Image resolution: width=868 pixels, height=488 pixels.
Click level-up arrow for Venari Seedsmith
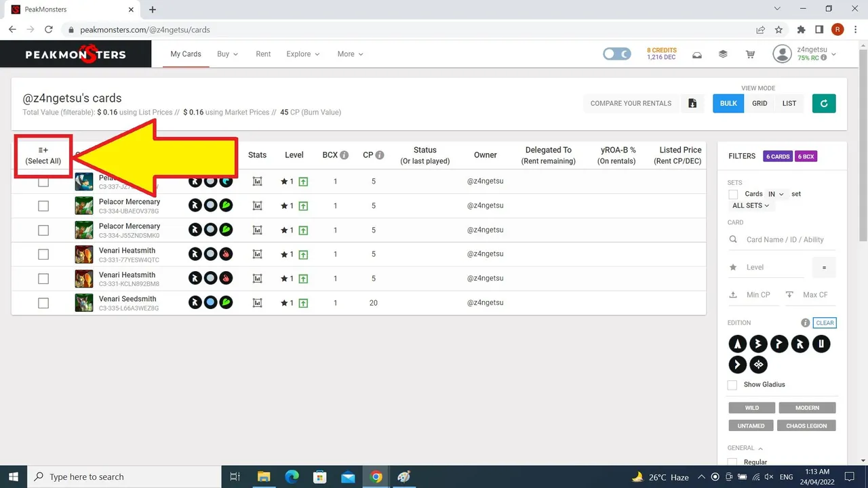(303, 303)
